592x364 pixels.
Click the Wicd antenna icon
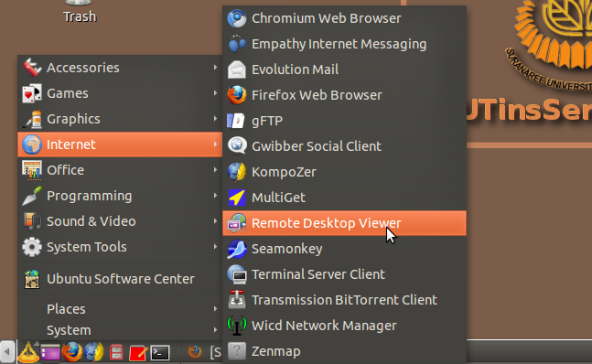click(x=237, y=326)
